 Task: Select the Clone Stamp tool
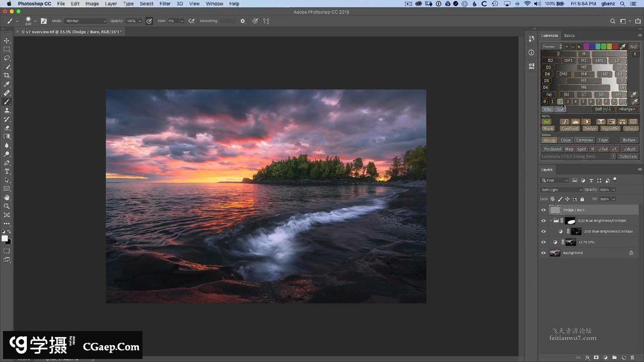[7, 110]
